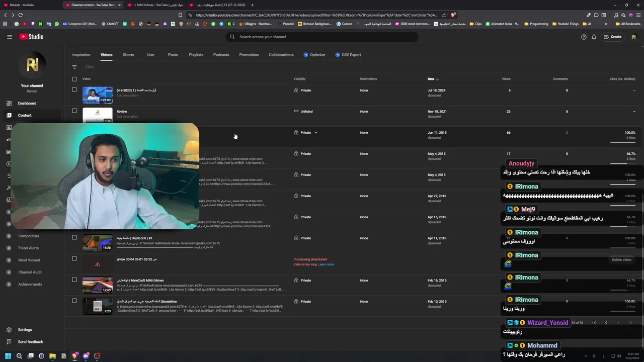
Task: Sort by the Date column header
Action: point(433,79)
